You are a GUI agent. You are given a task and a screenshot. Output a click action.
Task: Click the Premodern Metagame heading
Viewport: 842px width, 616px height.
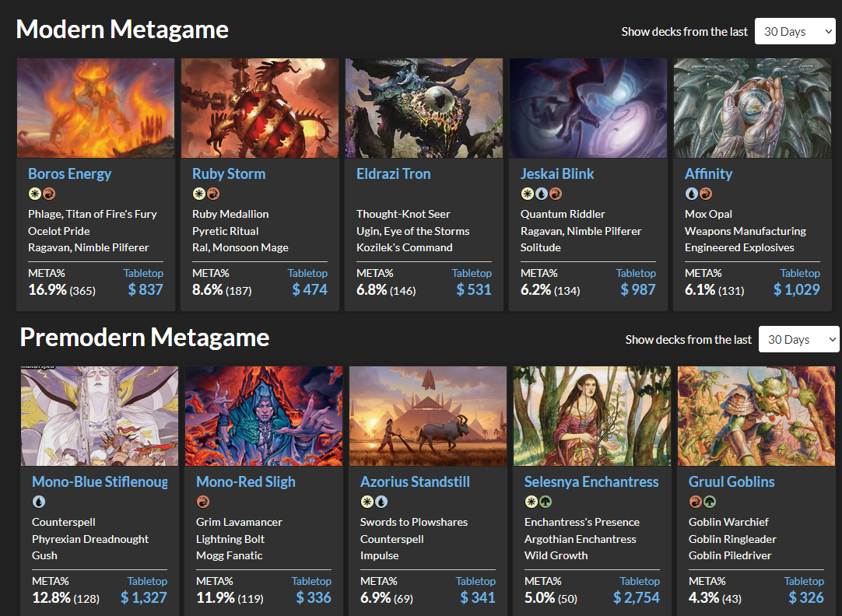click(x=145, y=338)
